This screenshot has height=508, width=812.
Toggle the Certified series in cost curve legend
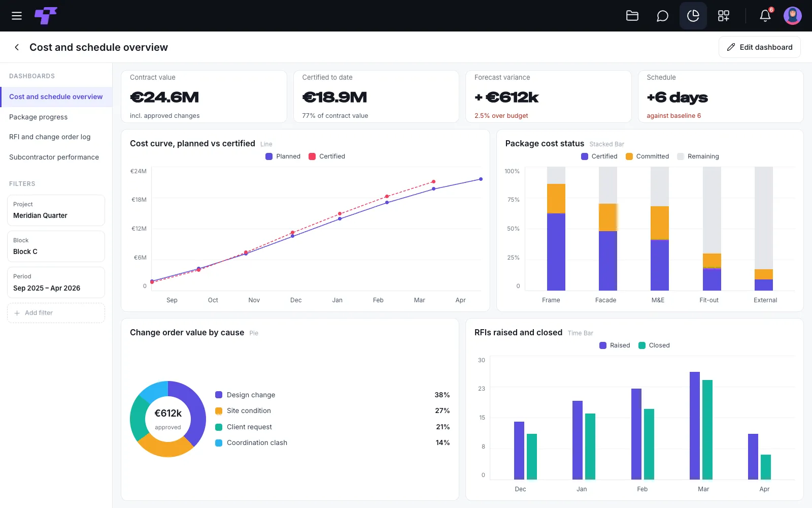(327, 156)
